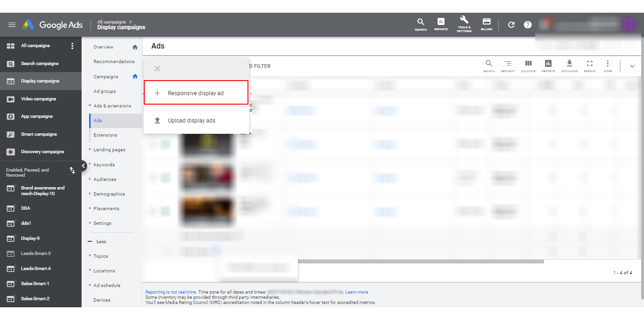
Task: Select Brand awareness and reach-Display-10 campaign
Action: [x=42, y=190]
